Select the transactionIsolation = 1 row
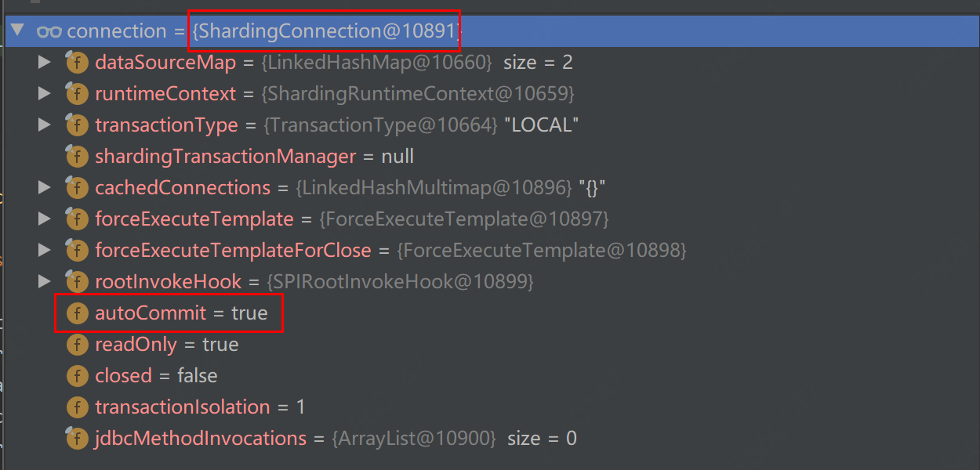This screenshot has width=980, height=470. coord(199,407)
